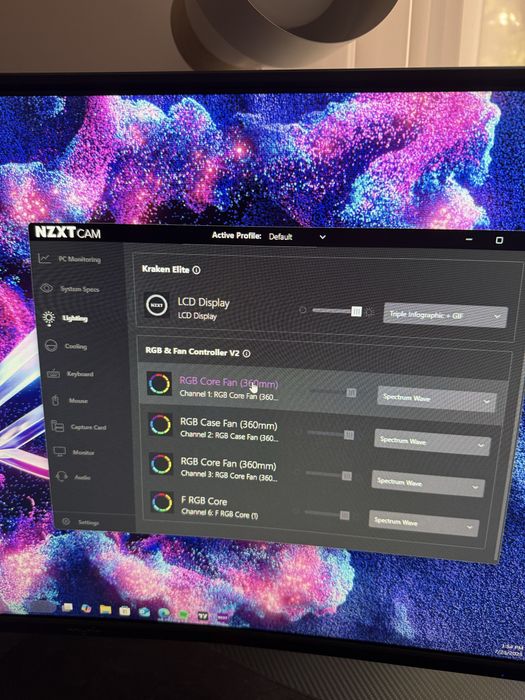Screen dimensions: 525x700
Task: Open the Triple Infographic + GIF dropdown
Action: click(445, 316)
